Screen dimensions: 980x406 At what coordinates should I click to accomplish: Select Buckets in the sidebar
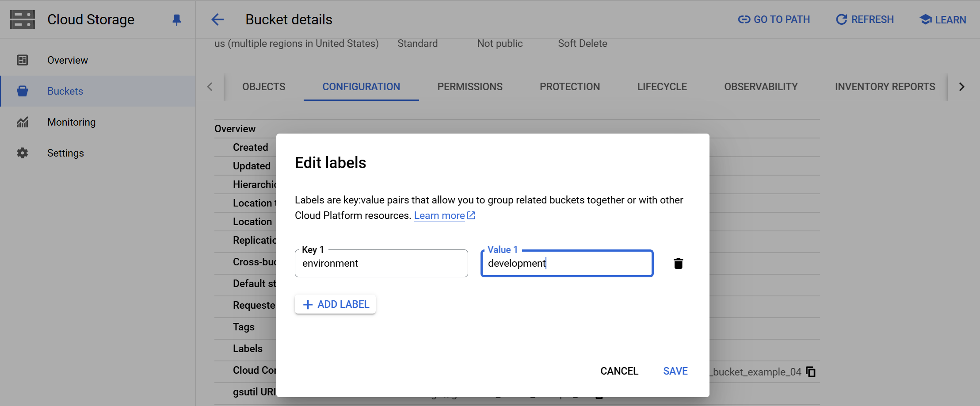point(65,91)
